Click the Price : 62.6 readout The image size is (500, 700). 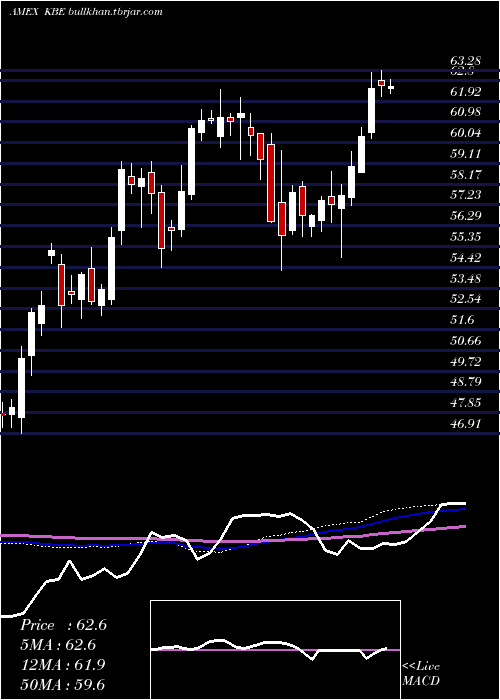click(63, 625)
